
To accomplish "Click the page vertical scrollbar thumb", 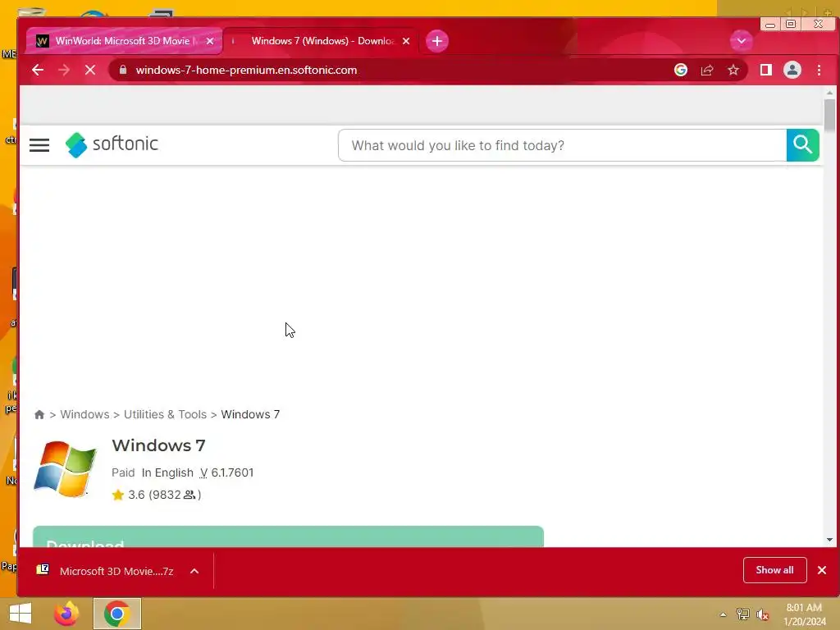I will (x=829, y=115).
